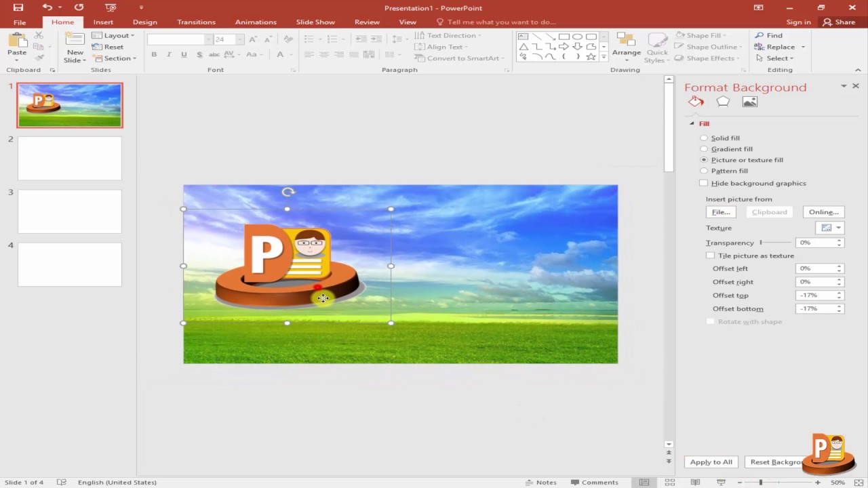Image resolution: width=868 pixels, height=488 pixels.
Task: Increase the Offset bottom value
Action: coord(840,306)
